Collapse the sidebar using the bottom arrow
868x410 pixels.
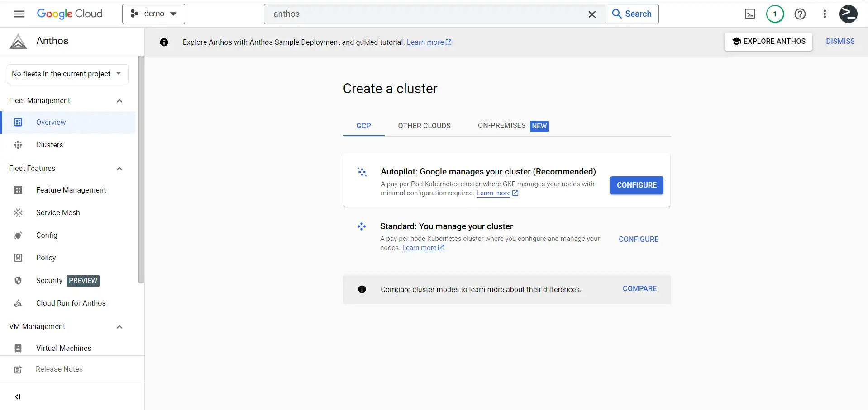(x=18, y=397)
